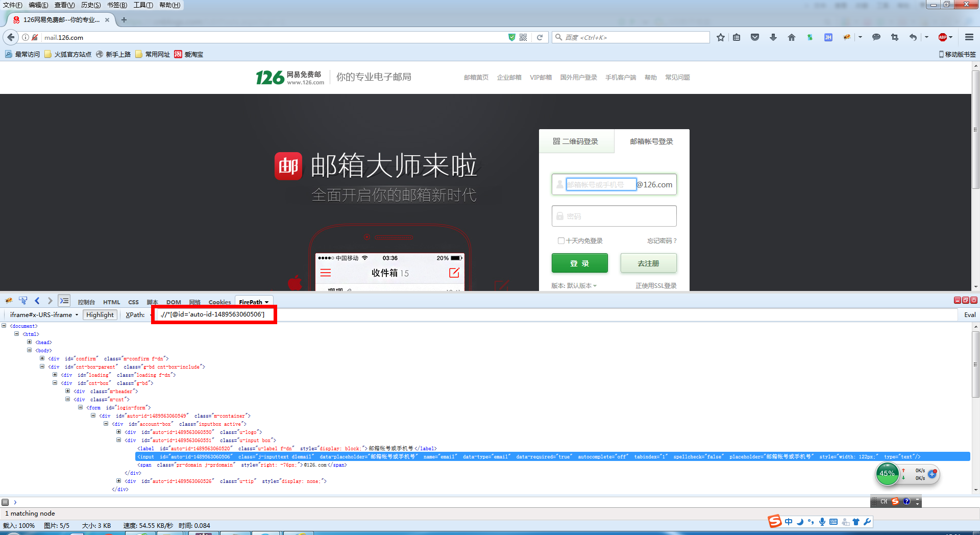Click the FirePath Eval button
Image resolution: width=980 pixels, height=535 pixels.
click(970, 314)
